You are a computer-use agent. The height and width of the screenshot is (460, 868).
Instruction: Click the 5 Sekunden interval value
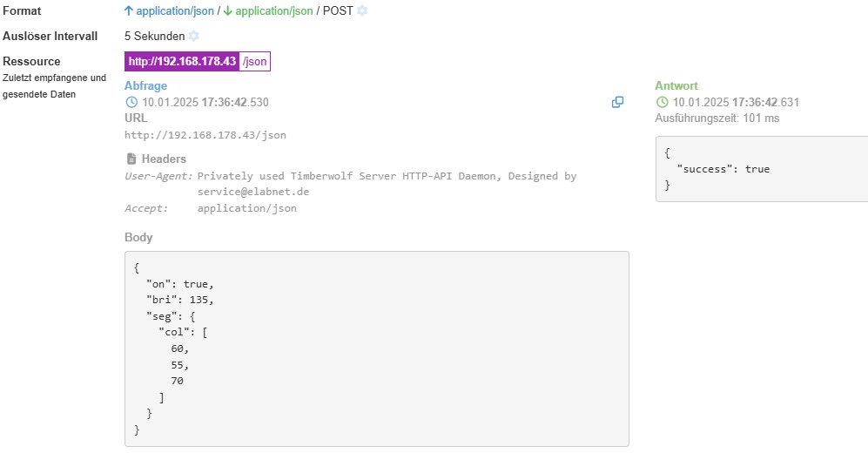pyautogui.click(x=154, y=36)
